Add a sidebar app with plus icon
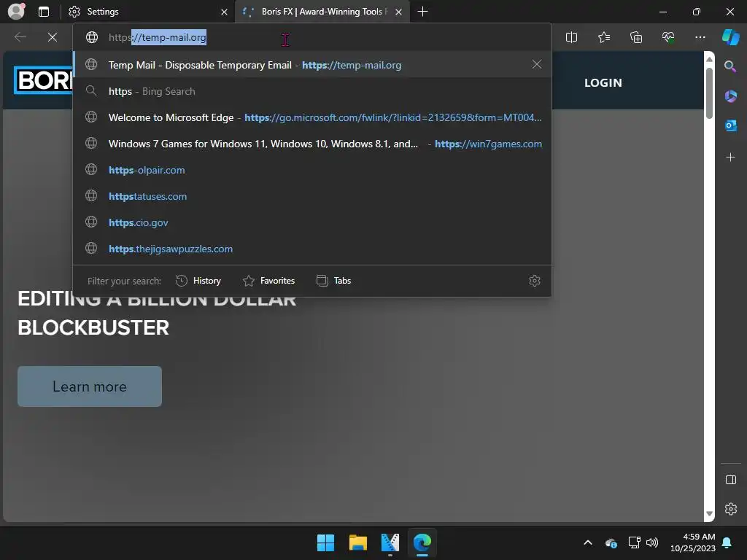 click(730, 157)
